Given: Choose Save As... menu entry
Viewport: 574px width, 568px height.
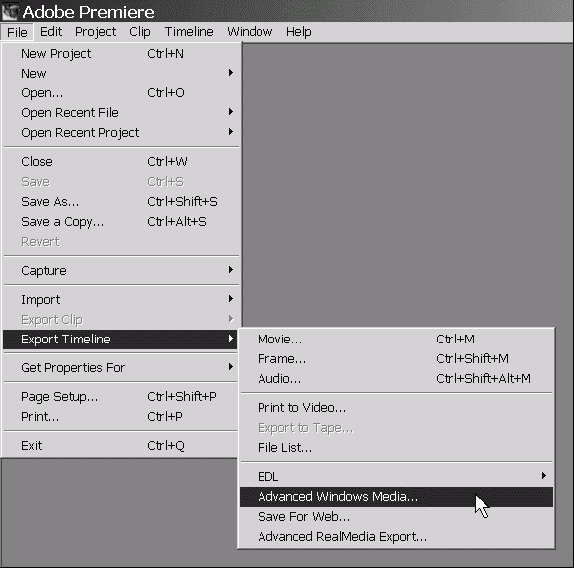Looking at the screenshot, I should click(121, 202).
